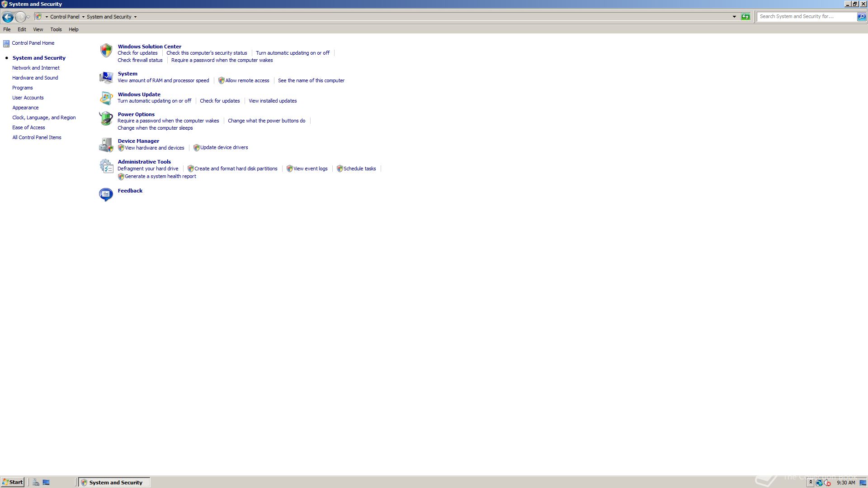Click the Refresh button beside address bar
Image resolution: width=868 pixels, height=488 pixels.
pos(745,17)
